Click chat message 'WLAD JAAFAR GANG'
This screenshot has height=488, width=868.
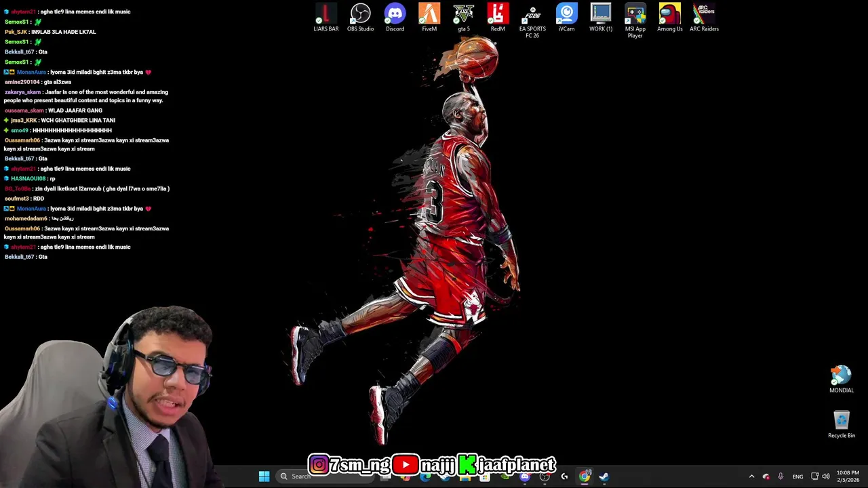(x=75, y=110)
